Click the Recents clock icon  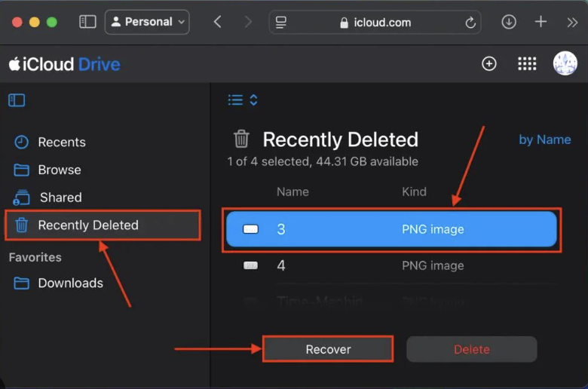(21, 142)
